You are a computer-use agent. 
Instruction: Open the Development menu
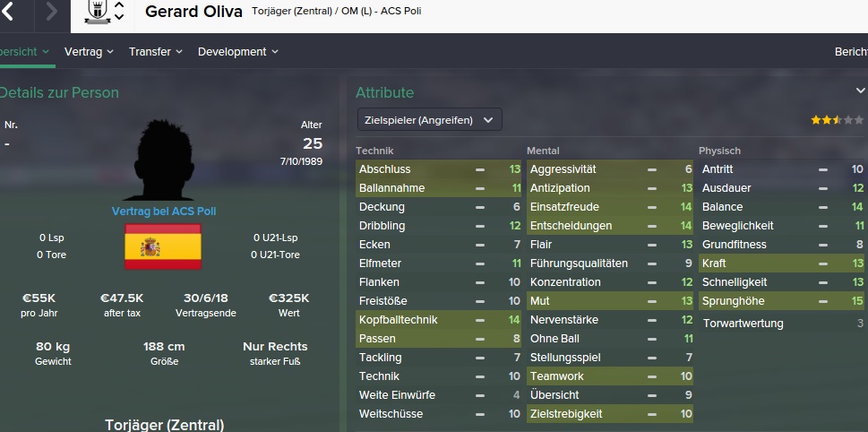pos(237,52)
